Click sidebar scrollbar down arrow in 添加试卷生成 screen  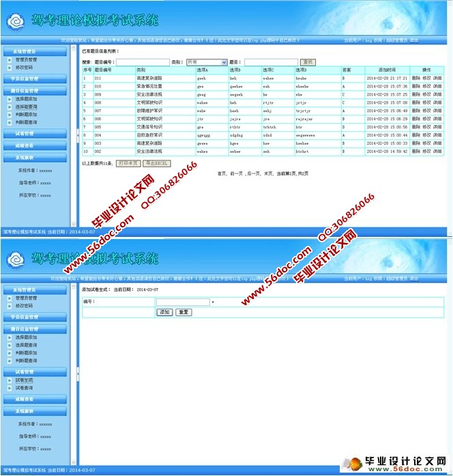74,462
